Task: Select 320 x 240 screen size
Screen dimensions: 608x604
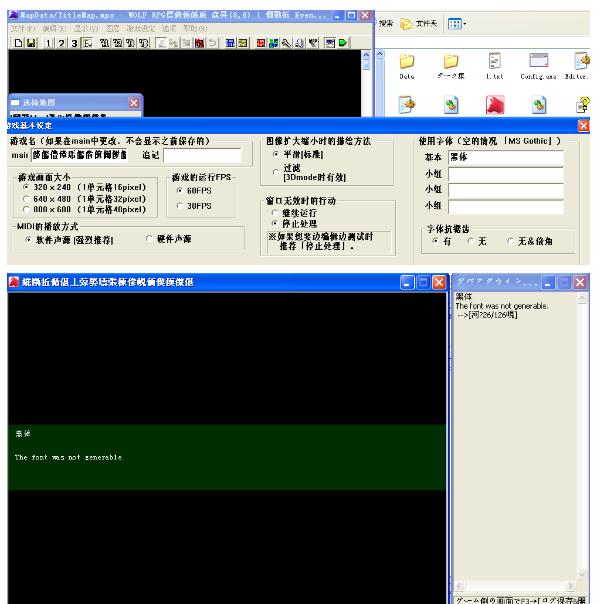Action: (26, 187)
